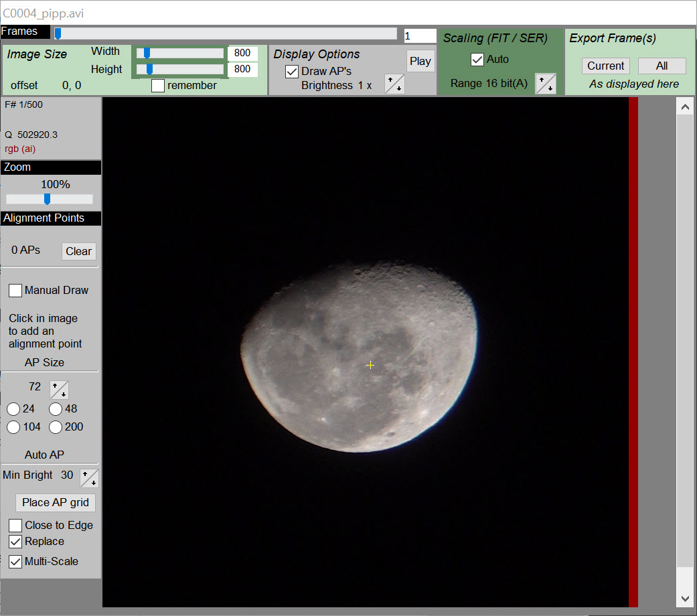Click the frame number input field

tap(419, 35)
